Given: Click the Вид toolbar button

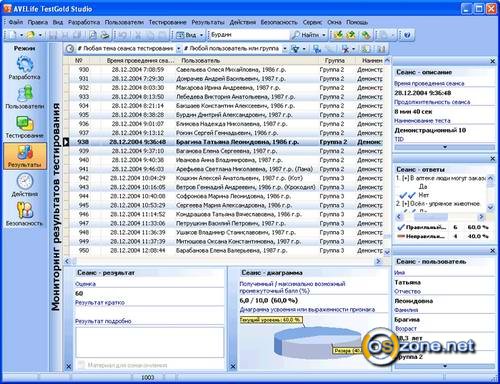Looking at the screenshot, I should coord(186,35).
